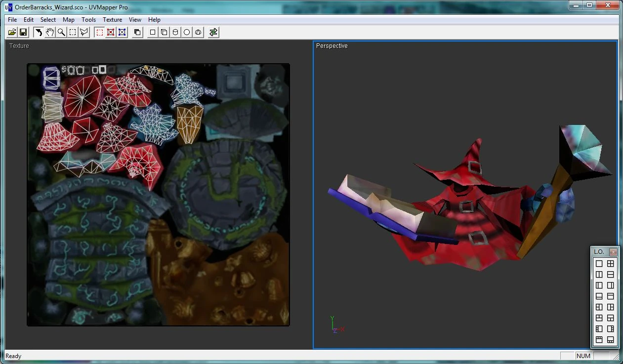623x364 pixels.
Task: Click the Box mapping cube icon
Action: [164, 32]
